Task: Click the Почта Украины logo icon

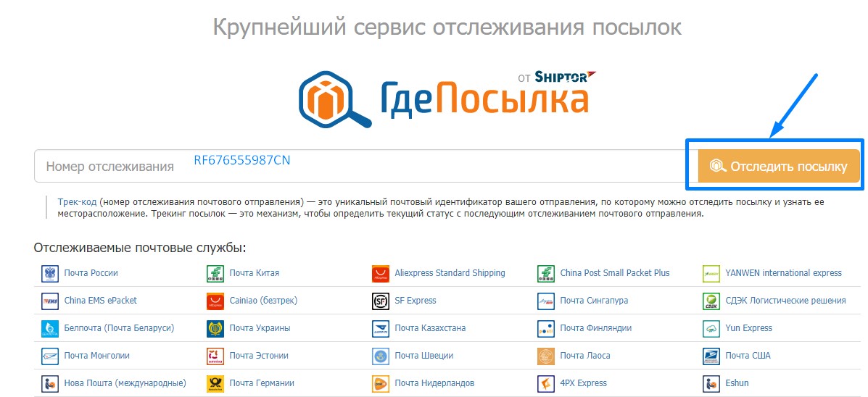Action: [x=215, y=328]
